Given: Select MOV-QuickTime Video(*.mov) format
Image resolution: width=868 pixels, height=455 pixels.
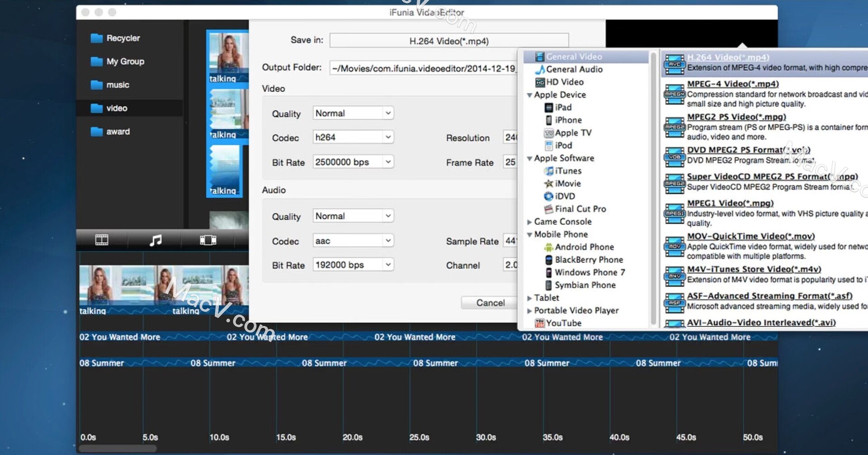Looking at the screenshot, I should click(751, 237).
